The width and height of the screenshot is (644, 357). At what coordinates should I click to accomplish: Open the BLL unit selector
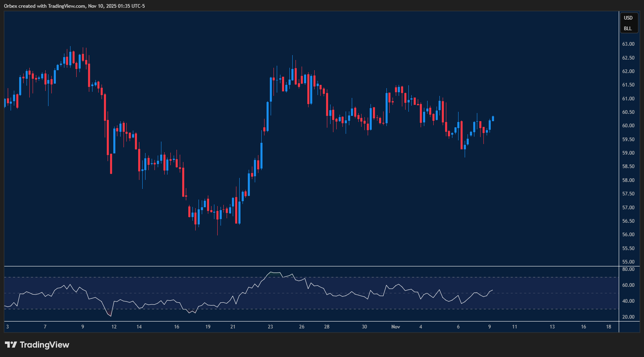[628, 29]
